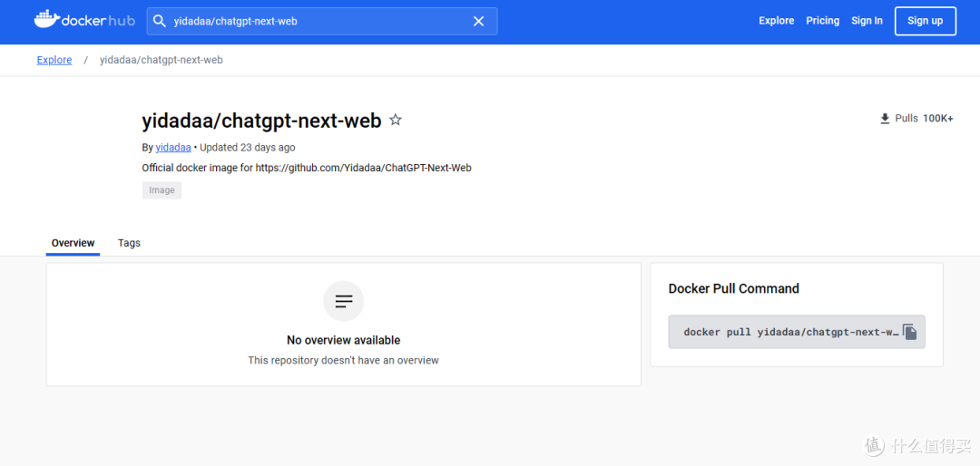Switch to the Tags tab

point(130,243)
